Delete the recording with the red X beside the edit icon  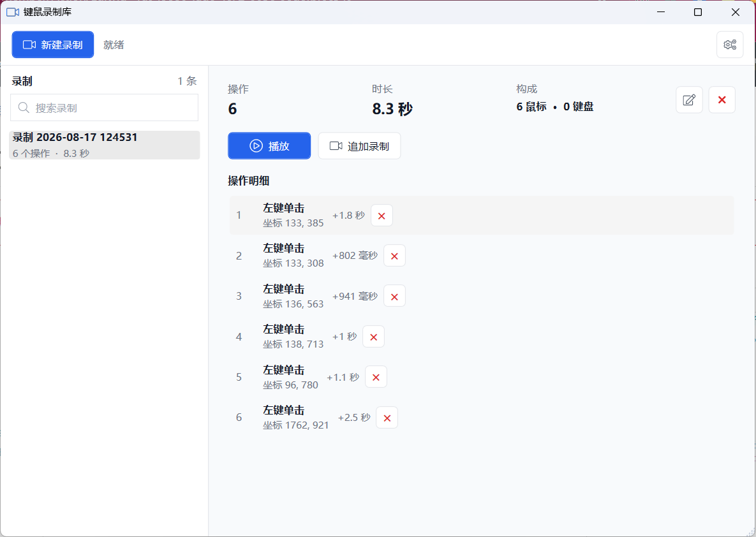pos(722,99)
